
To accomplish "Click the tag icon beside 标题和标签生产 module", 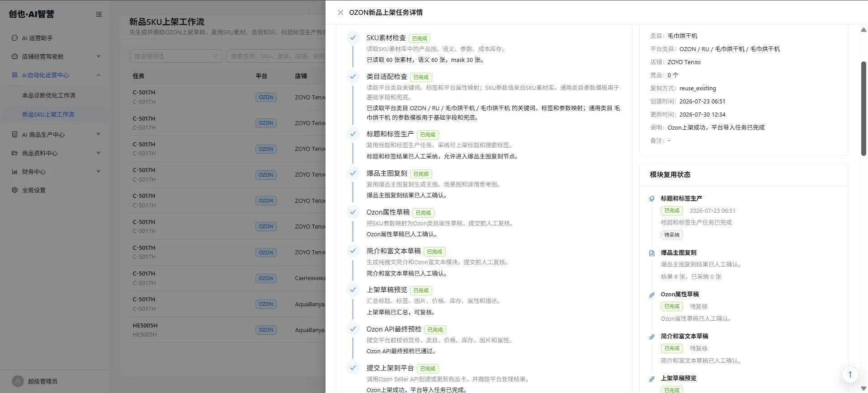I will [x=652, y=199].
